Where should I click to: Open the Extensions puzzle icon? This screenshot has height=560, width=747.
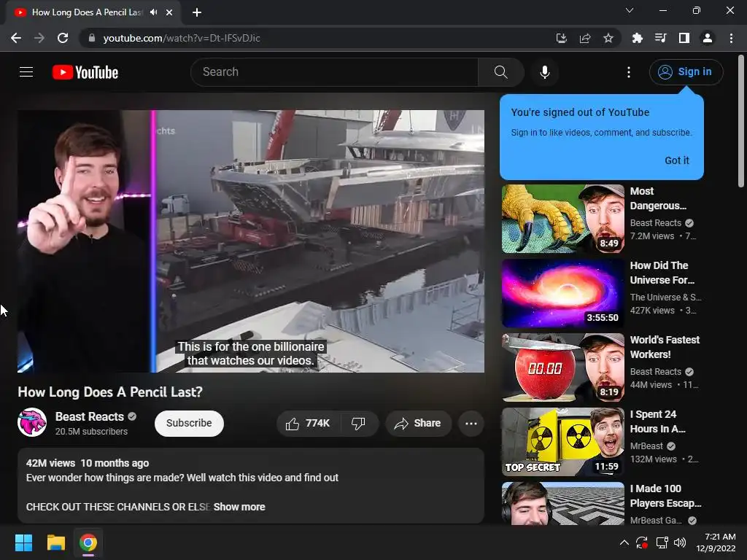(x=637, y=38)
